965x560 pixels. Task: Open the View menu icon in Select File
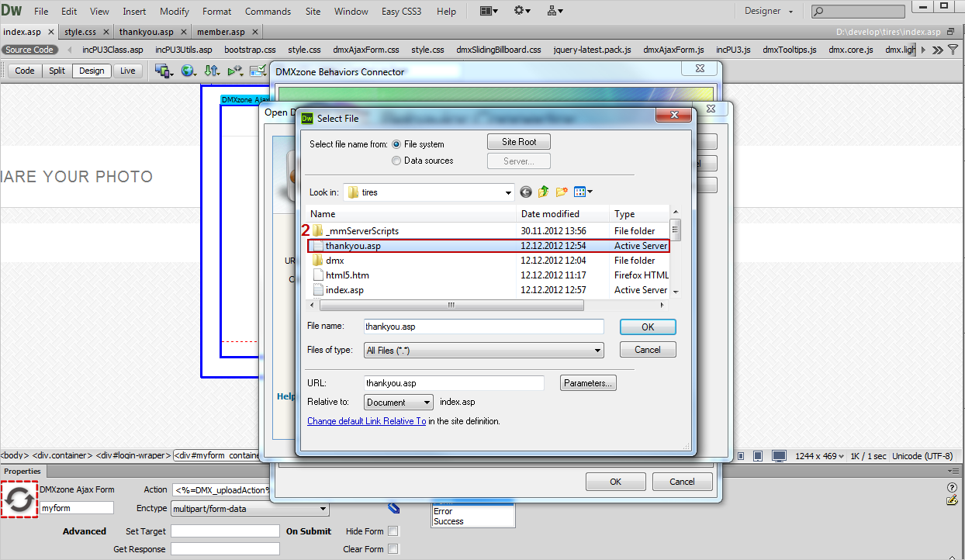(583, 192)
